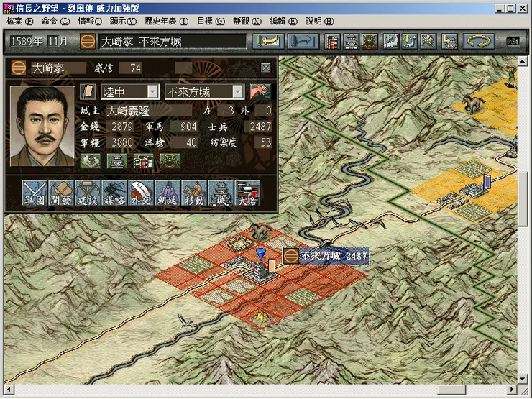Click the scroll icon beside 陸中 dropdown
The width and height of the screenshot is (532, 399).
[88, 91]
